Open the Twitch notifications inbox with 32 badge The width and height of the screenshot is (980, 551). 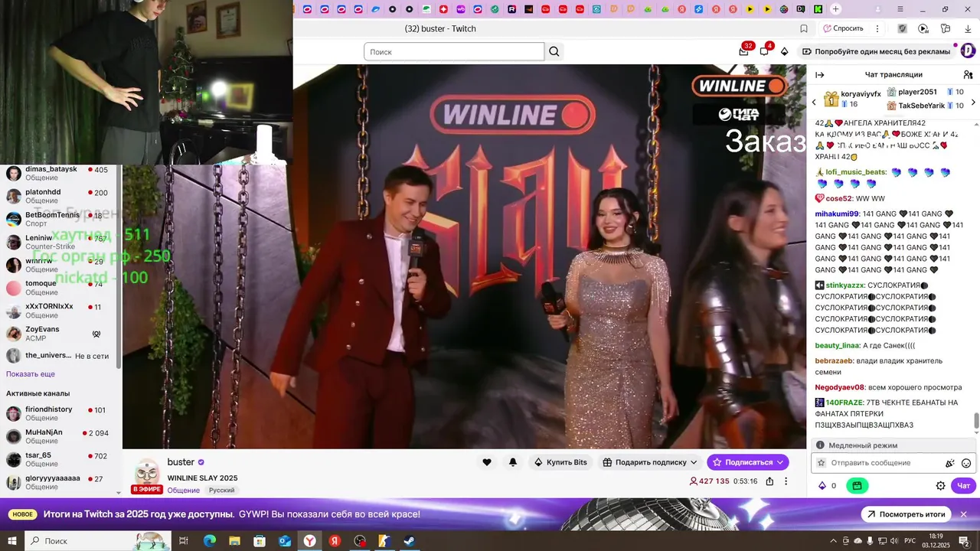744,51
